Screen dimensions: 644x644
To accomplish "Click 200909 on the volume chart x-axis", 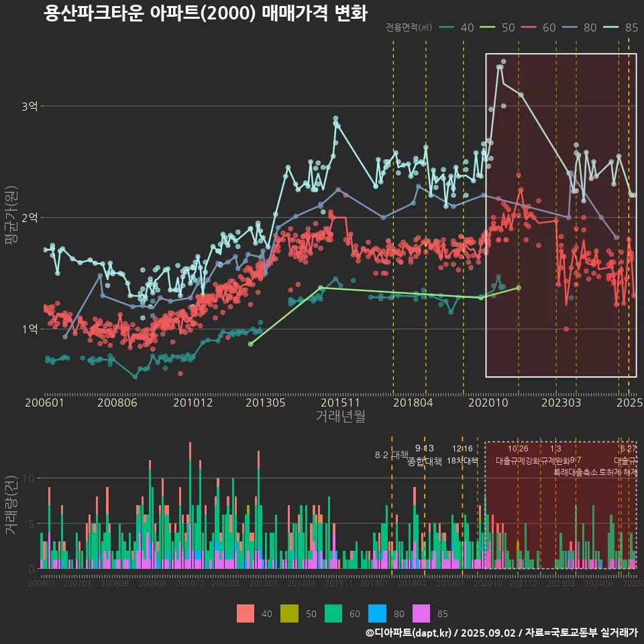I will point(152,583).
